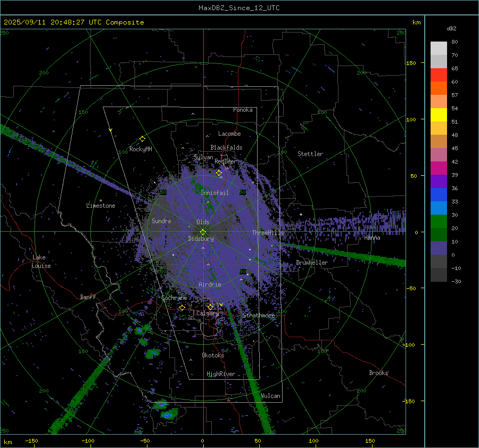Click the 2025/09/11 20:48:27 UTC Composite timestamp

(73, 22)
